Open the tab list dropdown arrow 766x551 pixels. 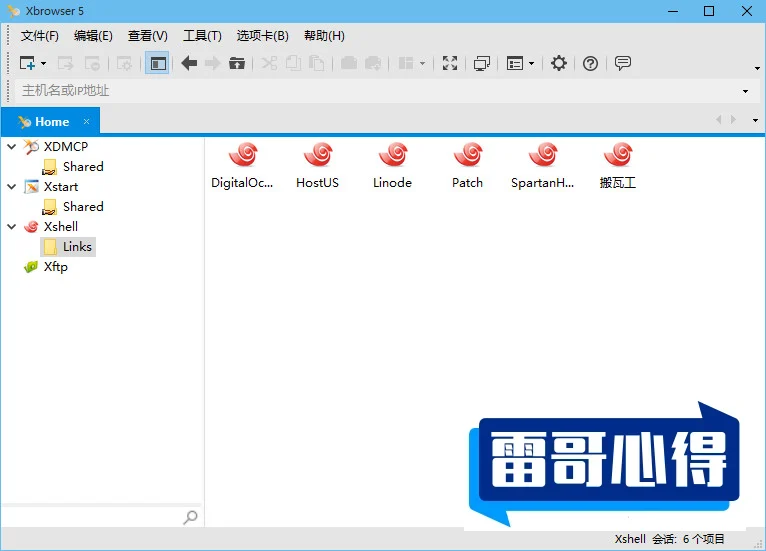[x=755, y=120]
